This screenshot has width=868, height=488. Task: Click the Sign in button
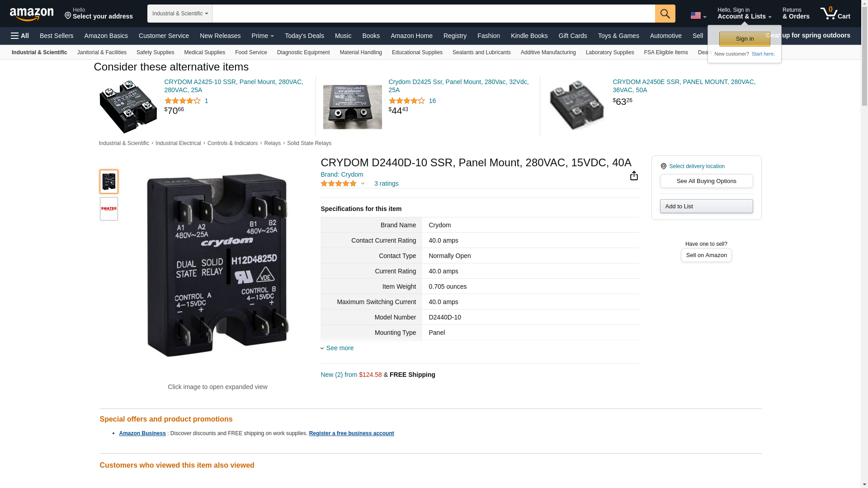[744, 39]
